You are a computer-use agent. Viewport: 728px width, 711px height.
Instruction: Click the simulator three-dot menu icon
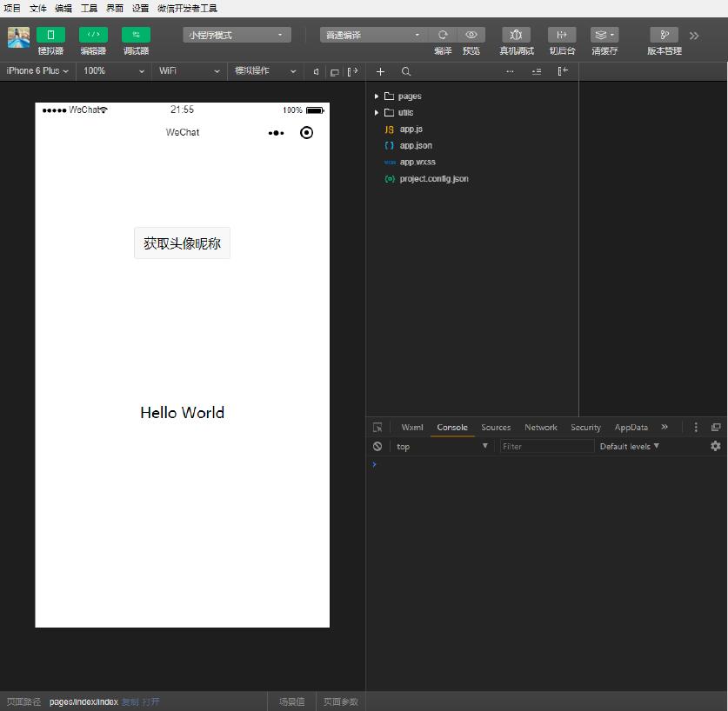277,133
